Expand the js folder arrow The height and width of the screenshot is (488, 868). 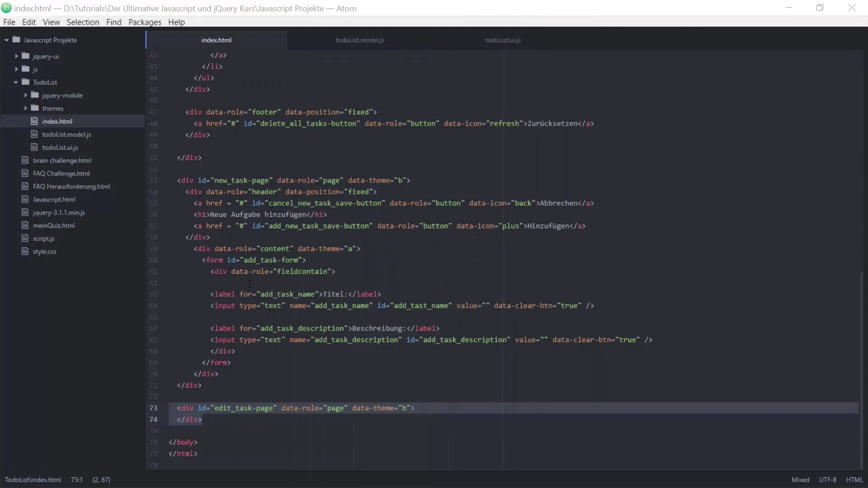tap(16, 69)
